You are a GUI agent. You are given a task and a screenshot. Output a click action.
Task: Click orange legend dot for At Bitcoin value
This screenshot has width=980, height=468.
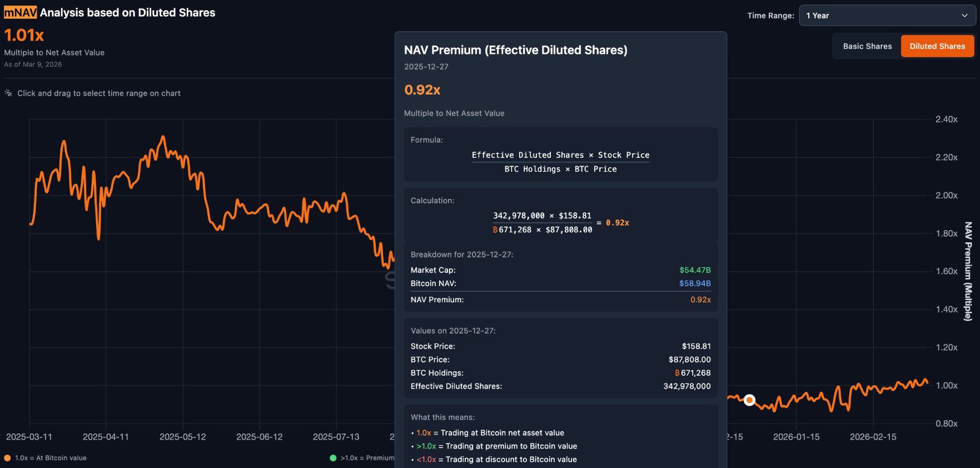pos(7,458)
